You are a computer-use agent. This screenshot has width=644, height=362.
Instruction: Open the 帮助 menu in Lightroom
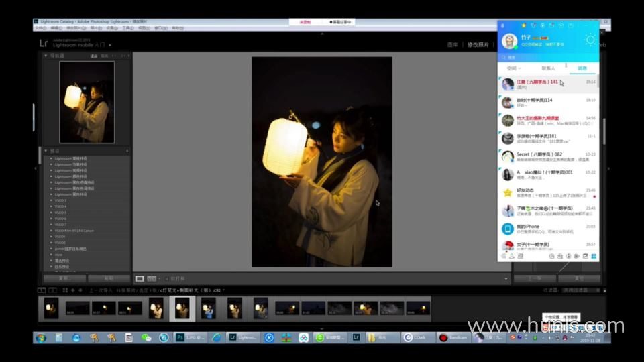click(x=178, y=28)
